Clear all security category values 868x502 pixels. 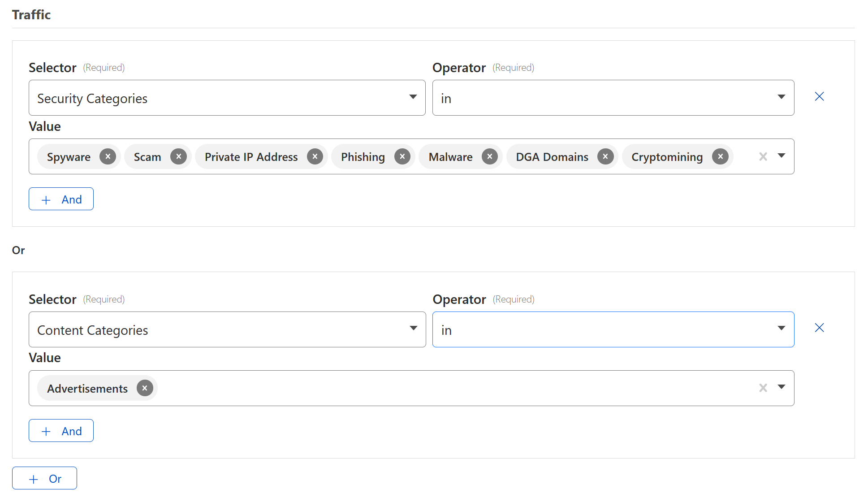point(763,156)
